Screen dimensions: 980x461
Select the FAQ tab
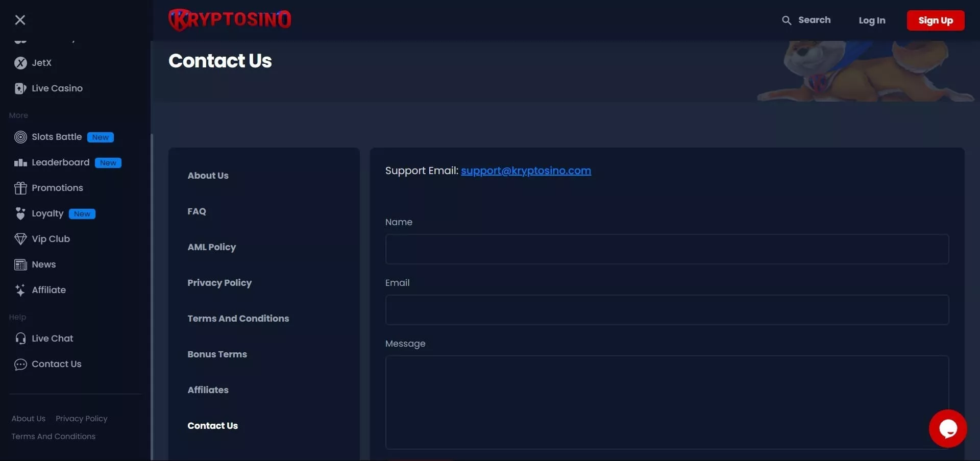point(197,211)
